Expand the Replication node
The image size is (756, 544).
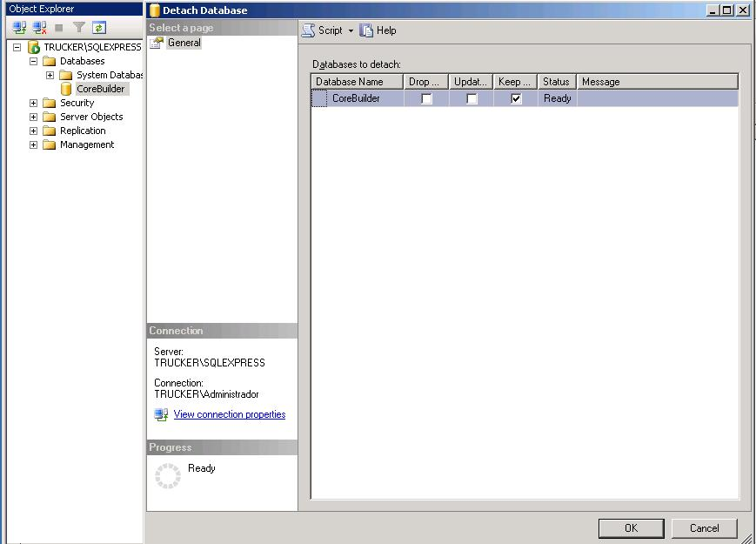click(x=33, y=131)
